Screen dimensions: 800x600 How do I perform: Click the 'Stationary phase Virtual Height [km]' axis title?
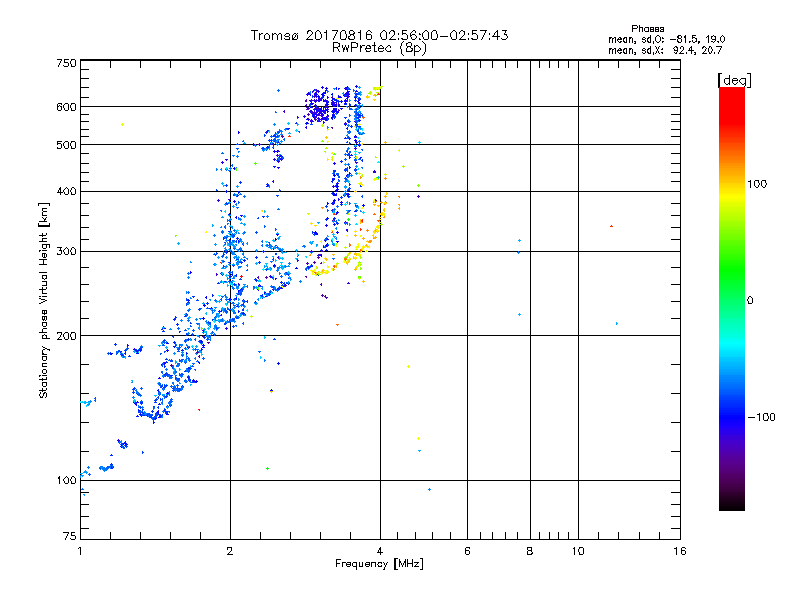pyautogui.click(x=44, y=300)
